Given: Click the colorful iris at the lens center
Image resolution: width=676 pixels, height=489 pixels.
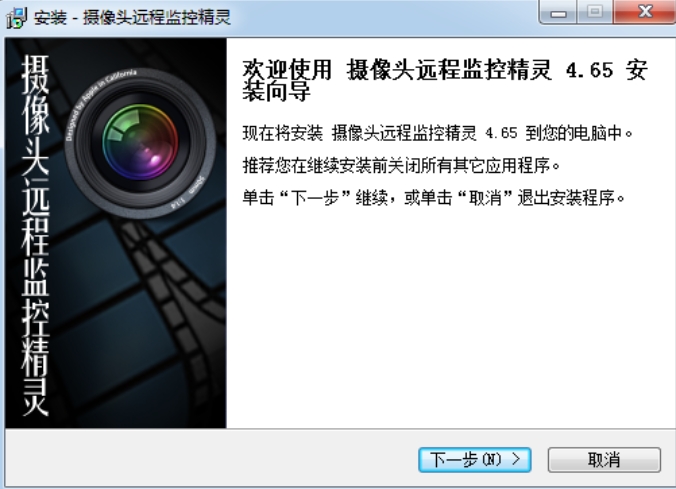Looking at the screenshot, I should pos(140,141).
